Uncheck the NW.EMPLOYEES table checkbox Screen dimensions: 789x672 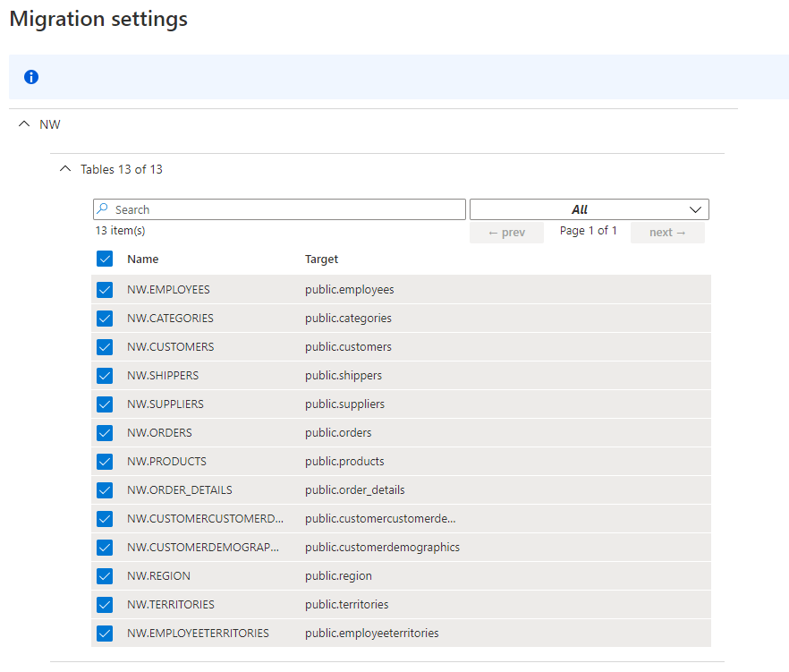pos(105,289)
